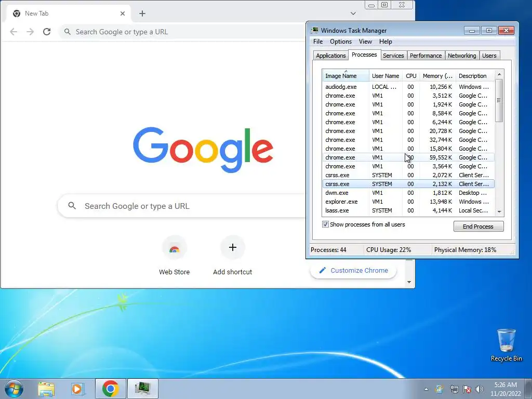Close the Windows Task Manager window
532x399 pixels.
pos(506,31)
